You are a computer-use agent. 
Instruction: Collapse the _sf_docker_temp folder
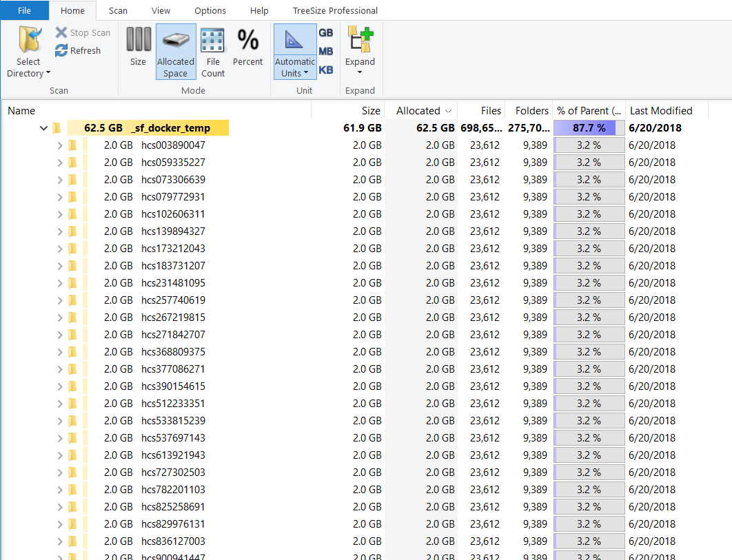tap(43, 128)
